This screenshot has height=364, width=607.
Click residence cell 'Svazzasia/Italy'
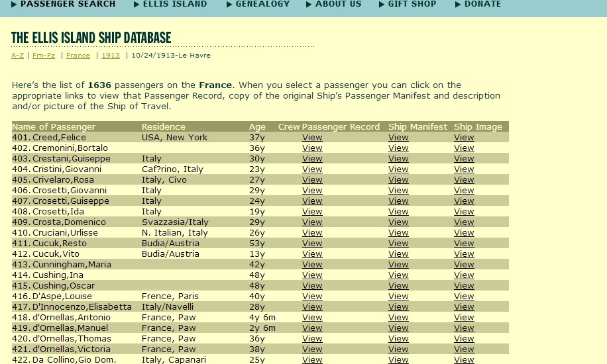coord(175,222)
